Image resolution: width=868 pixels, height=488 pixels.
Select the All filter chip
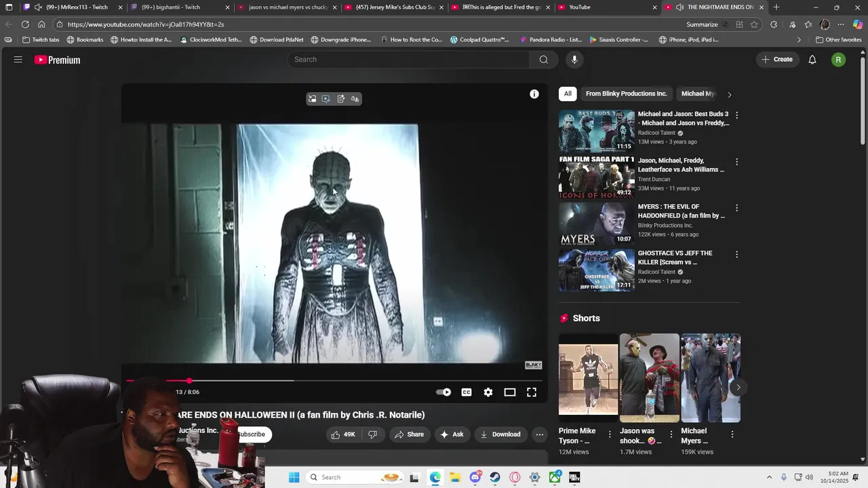[x=568, y=94]
